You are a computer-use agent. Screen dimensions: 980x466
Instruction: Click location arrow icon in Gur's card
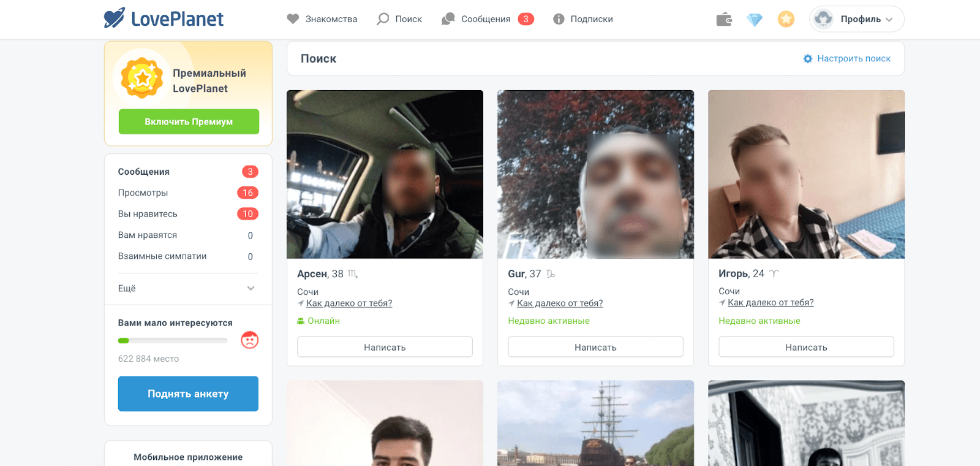tap(511, 303)
